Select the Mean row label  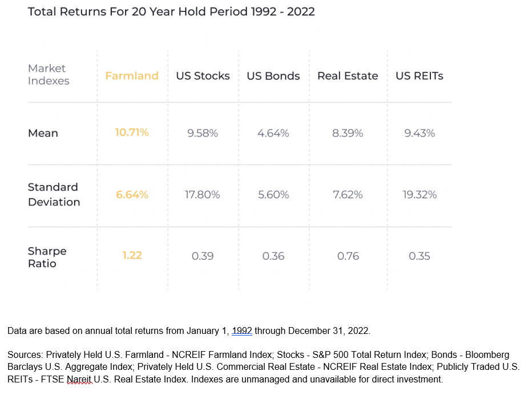43,133
